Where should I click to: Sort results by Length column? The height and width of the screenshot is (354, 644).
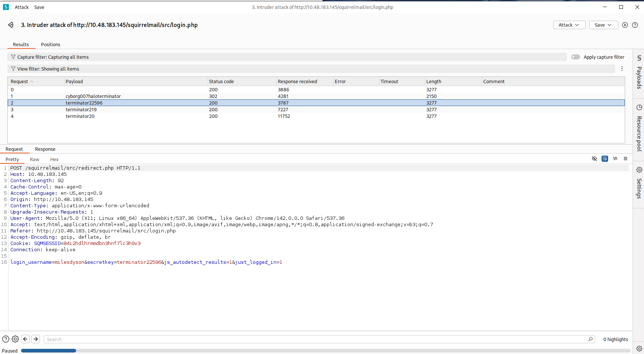[453, 81]
